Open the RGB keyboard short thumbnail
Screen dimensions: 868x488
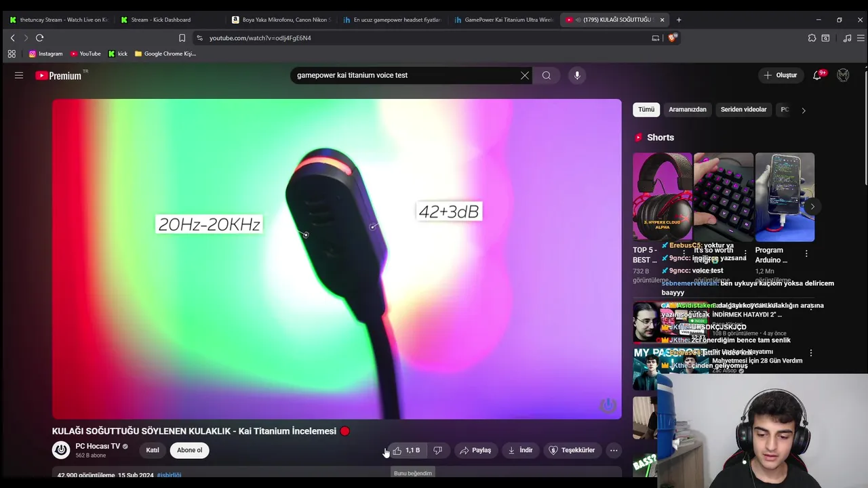[x=724, y=197]
